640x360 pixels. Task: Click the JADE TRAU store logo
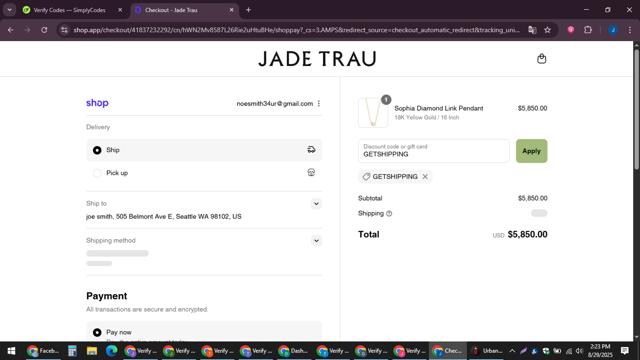pyautogui.click(x=317, y=59)
